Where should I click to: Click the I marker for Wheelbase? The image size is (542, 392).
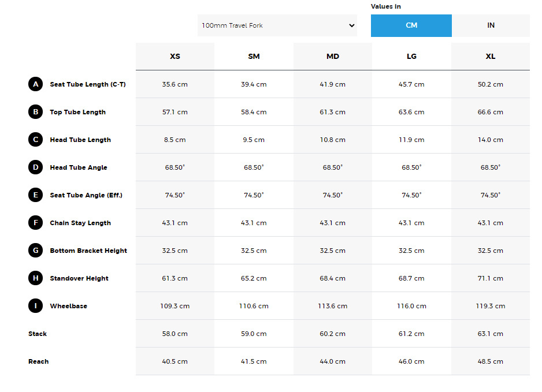(36, 306)
